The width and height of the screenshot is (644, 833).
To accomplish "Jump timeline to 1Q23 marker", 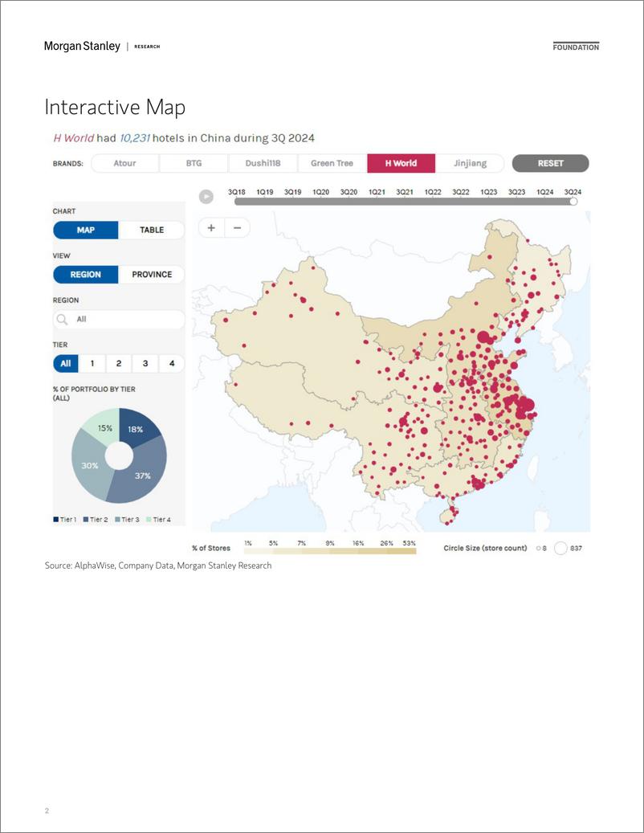I will point(488,192).
